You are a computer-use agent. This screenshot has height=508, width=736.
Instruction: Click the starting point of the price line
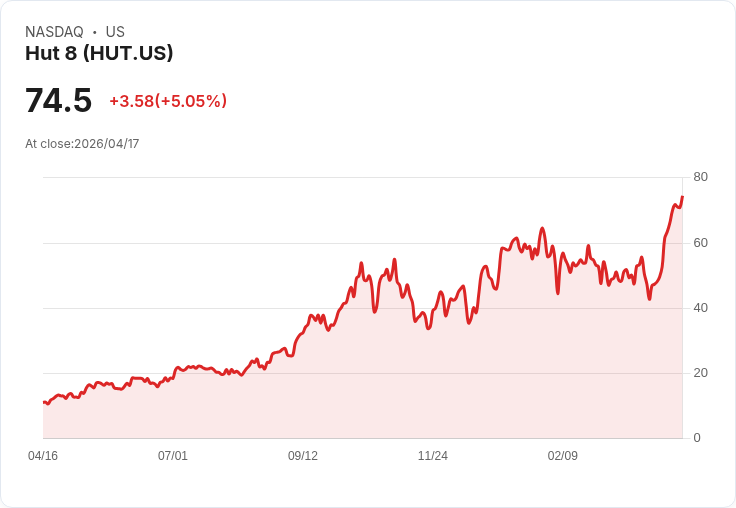click(x=43, y=402)
